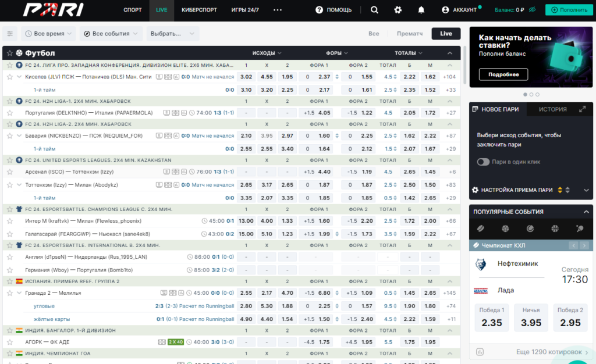This screenshot has width=596, height=364.
Task: Open the ТОТАЛЫ column dropdown
Action: pos(409,53)
